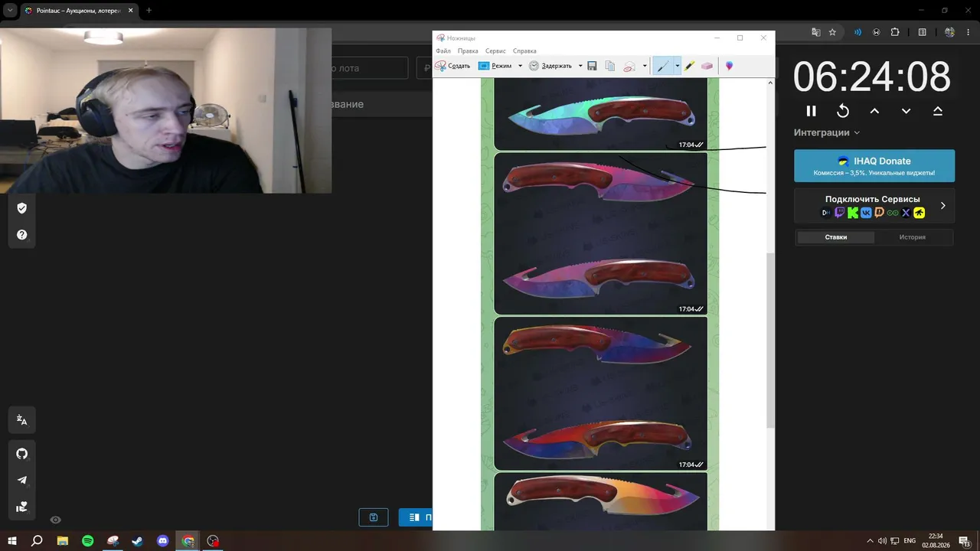980x551 pixels.
Task: Select the yellow Highlighter tool
Action: click(x=689, y=66)
